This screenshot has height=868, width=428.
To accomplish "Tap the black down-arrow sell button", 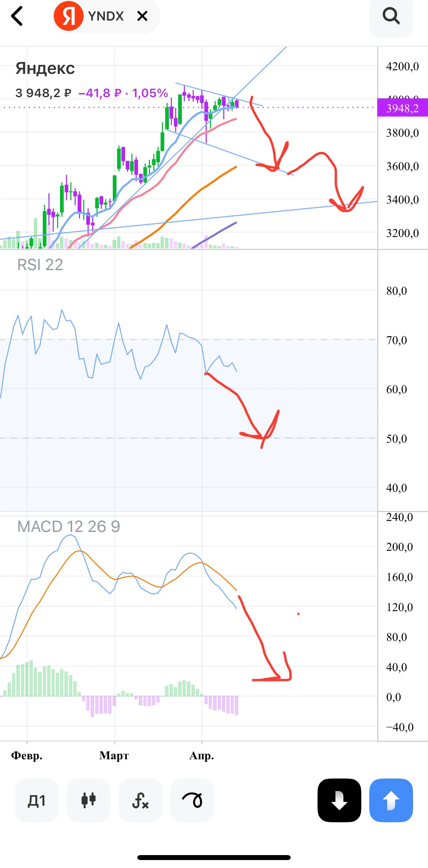I will tap(339, 800).
